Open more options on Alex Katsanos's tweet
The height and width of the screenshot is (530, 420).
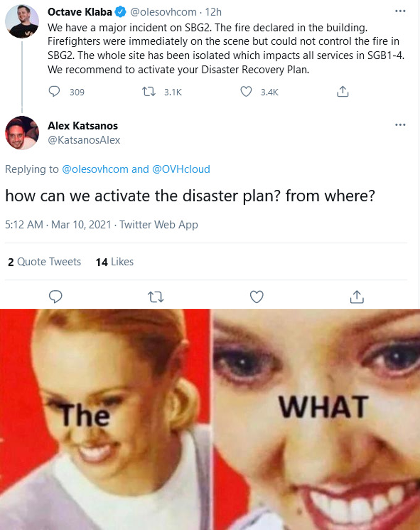(x=400, y=125)
